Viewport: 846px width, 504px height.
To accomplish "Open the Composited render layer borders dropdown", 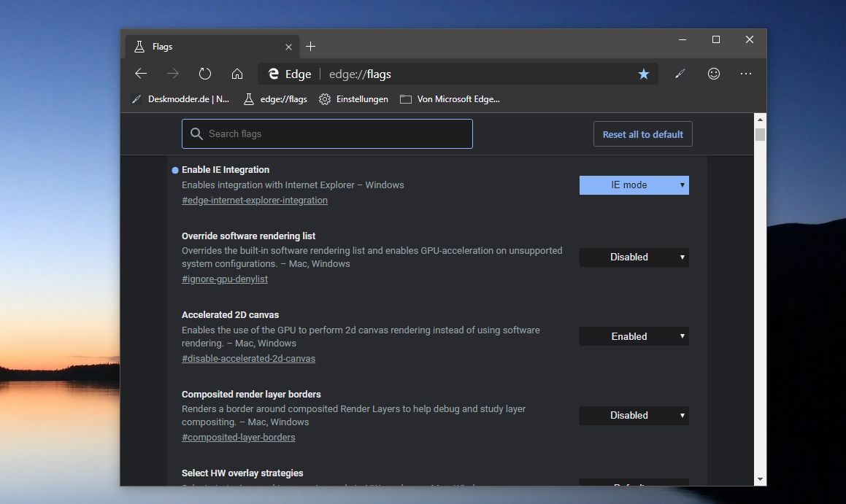I will tap(634, 416).
